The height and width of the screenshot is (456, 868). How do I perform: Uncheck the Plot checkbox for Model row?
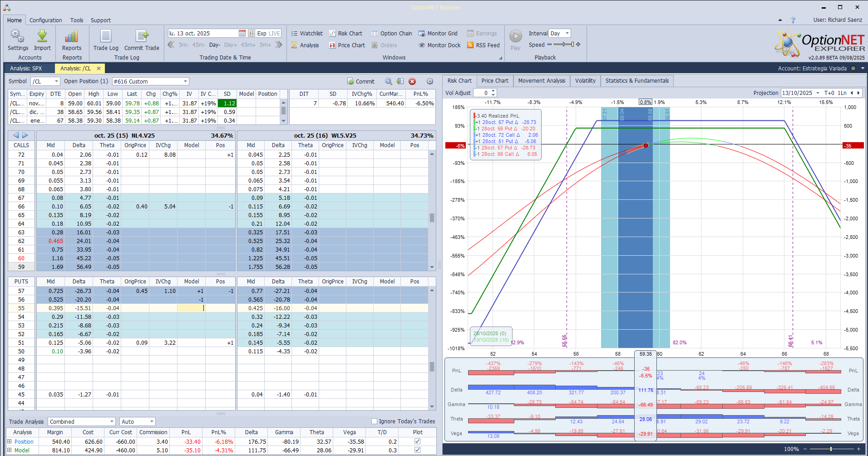[x=417, y=450]
